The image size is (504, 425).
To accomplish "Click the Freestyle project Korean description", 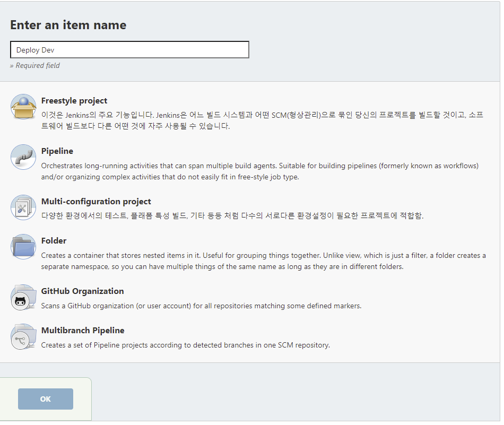I will tap(262, 120).
